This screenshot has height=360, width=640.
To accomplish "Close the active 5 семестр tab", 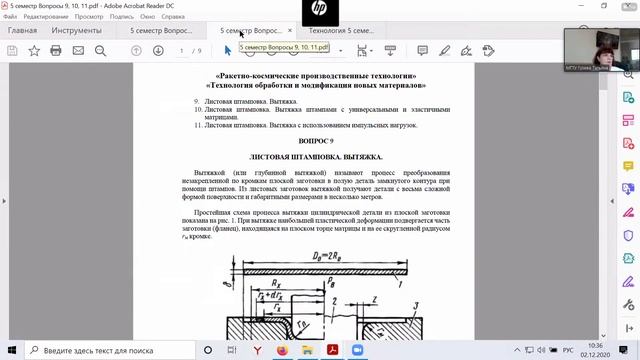I will pyautogui.click(x=290, y=31).
